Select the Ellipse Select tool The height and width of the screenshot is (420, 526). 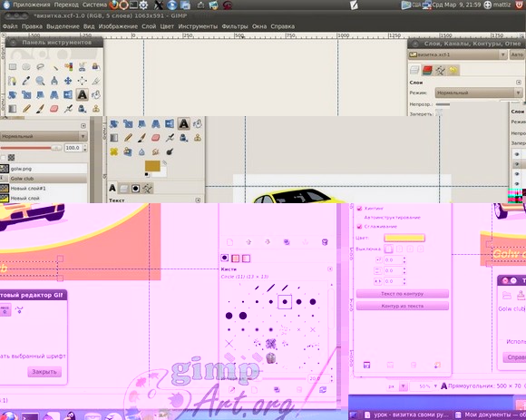(26, 67)
